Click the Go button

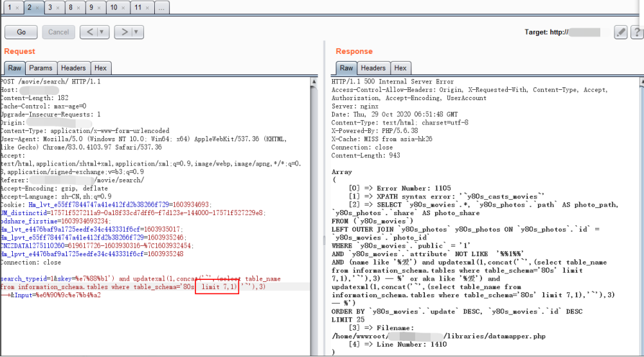(21, 32)
